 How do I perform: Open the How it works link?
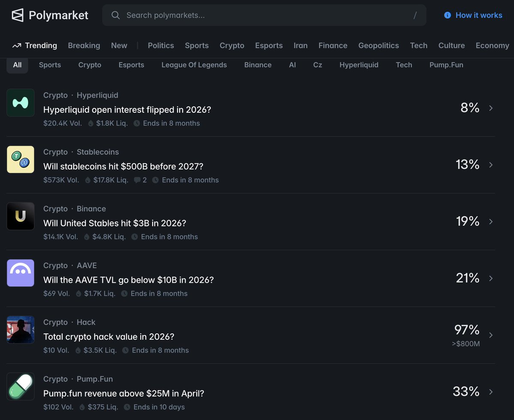478,15
